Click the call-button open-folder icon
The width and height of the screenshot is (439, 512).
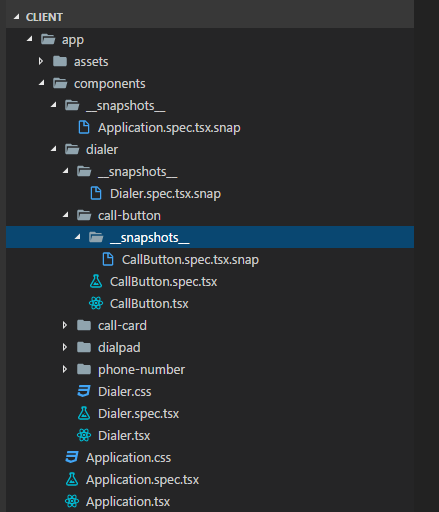click(84, 215)
